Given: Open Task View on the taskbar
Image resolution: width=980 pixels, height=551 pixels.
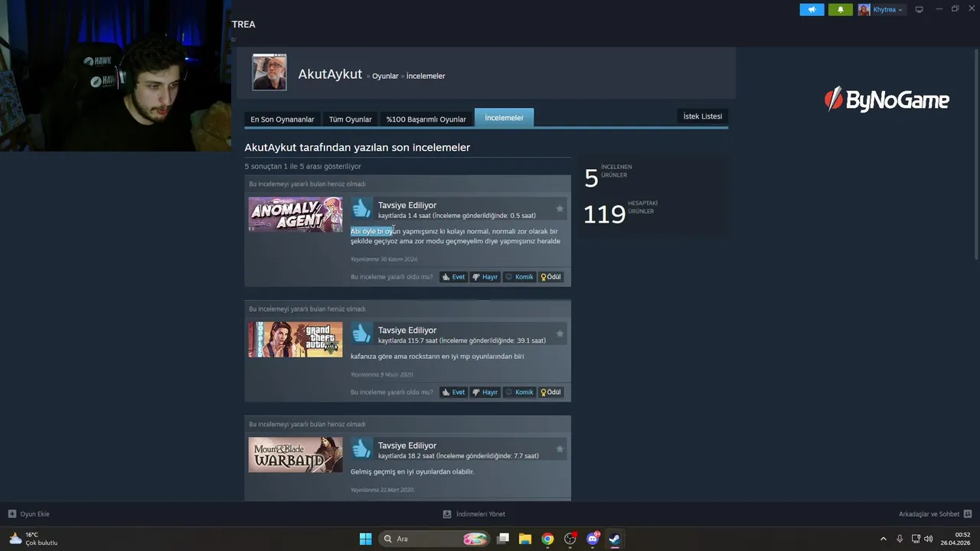Looking at the screenshot, I should click(503, 539).
